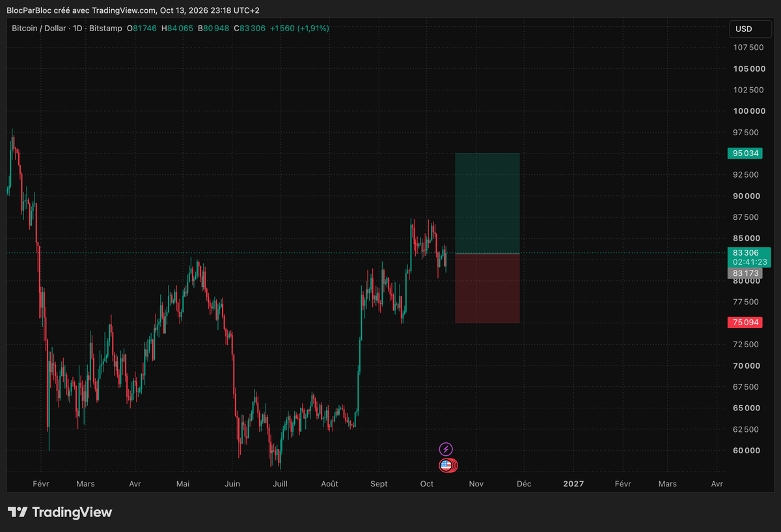Open the US flag economic event marker

pyautogui.click(x=446, y=465)
